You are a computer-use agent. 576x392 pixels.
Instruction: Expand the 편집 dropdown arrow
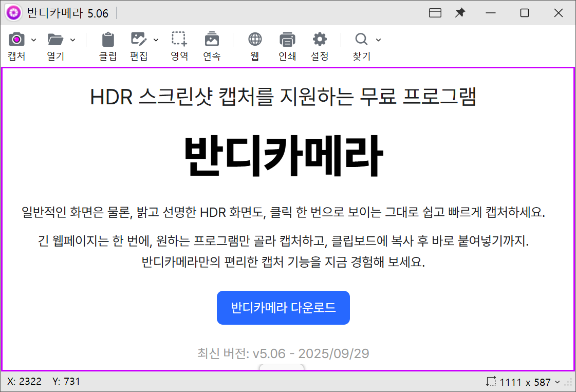coord(156,40)
